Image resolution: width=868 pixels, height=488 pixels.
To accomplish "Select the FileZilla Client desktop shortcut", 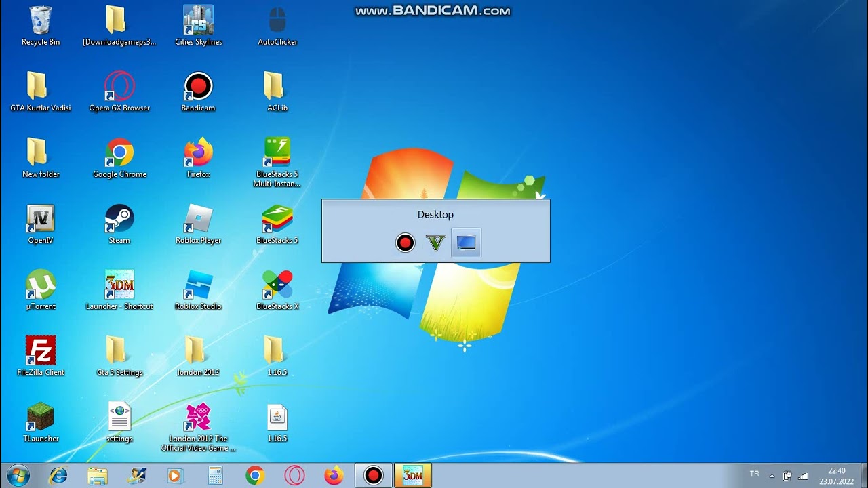I will pyautogui.click(x=41, y=357).
